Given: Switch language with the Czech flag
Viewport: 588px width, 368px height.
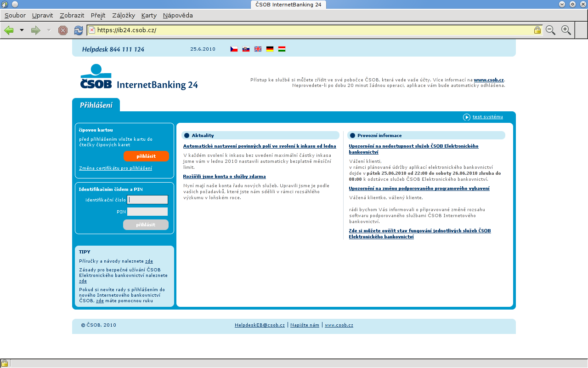Looking at the screenshot, I should click(x=234, y=49).
